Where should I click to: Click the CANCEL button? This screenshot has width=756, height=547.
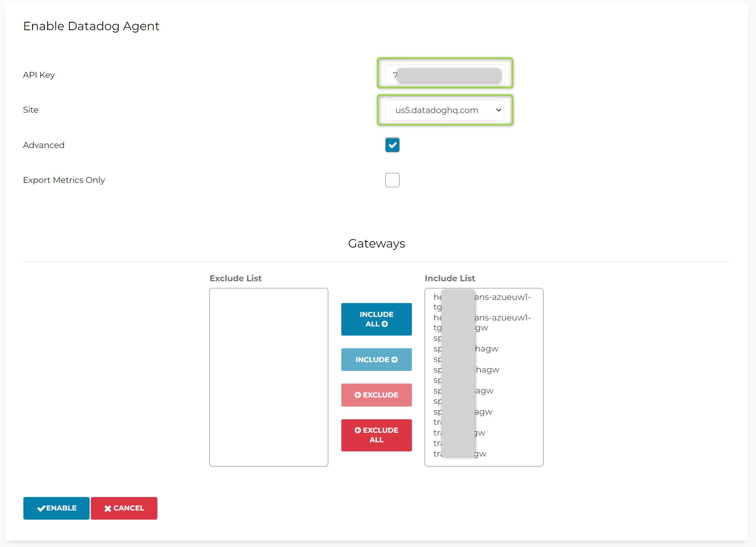[x=124, y=508]
